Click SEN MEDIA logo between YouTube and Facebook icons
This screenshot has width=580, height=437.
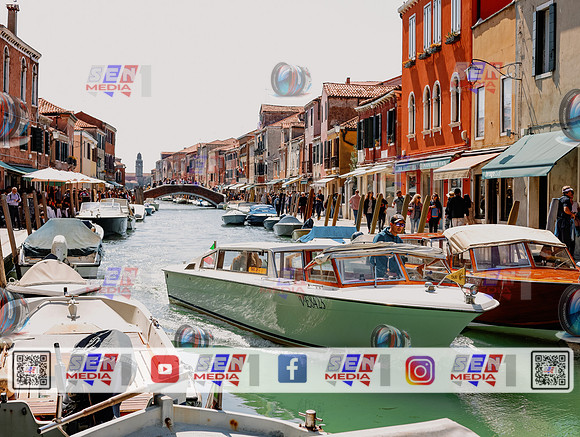click(x=226, y=370)
